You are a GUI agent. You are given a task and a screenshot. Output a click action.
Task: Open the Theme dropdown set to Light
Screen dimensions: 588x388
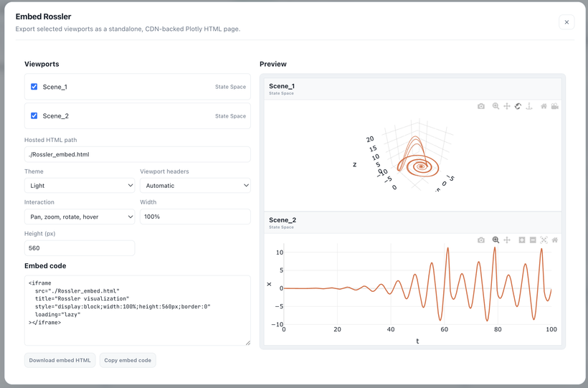(80, 185)
